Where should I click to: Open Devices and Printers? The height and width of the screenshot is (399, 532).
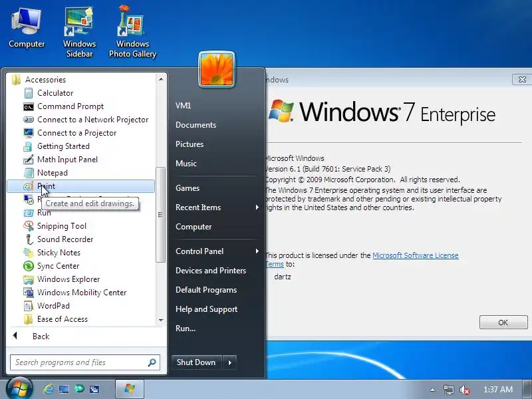coord(211,271)
